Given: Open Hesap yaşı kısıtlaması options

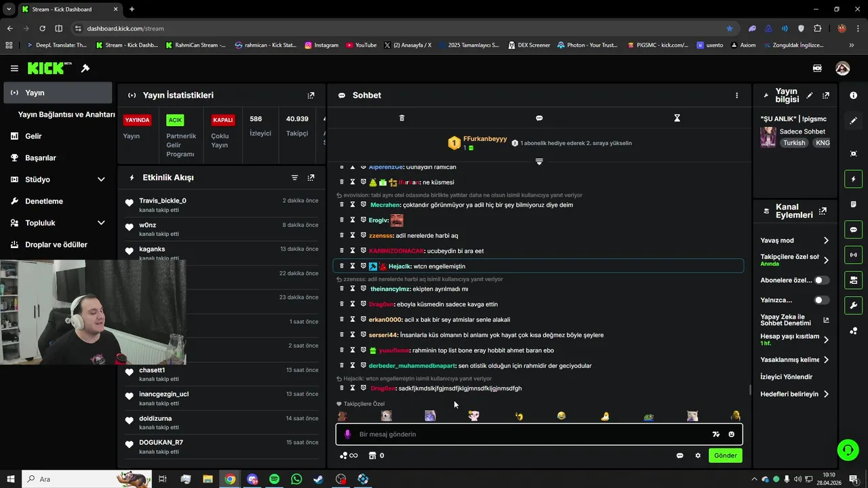Looking at the screenshot, I should [795, 340].
